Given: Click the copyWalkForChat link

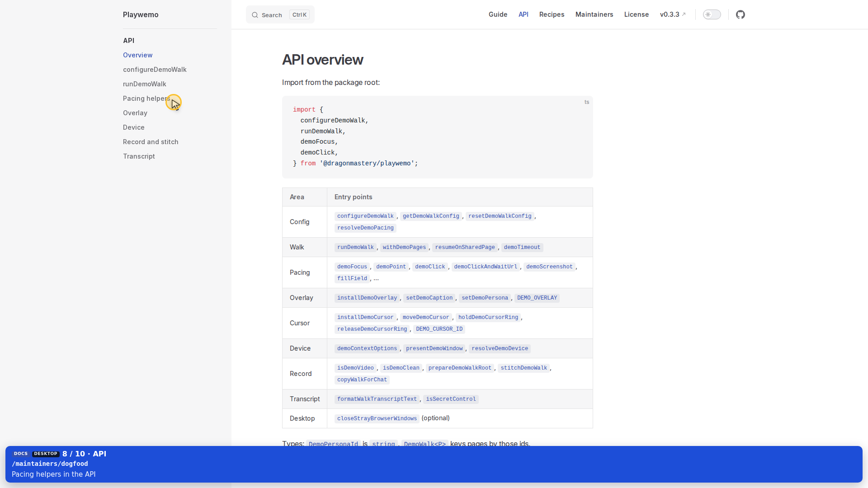Looking at the screenshot, I should pyautogui.click(x=362, y=380).
